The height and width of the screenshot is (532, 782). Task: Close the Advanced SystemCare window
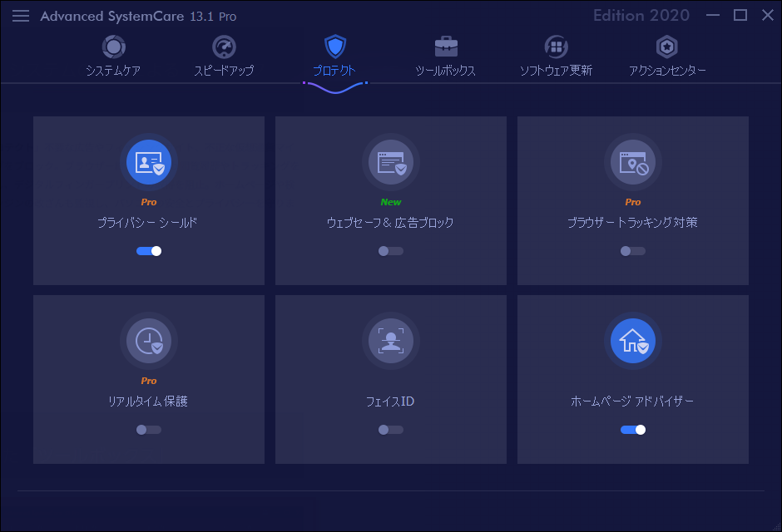pyautogui.click(x=768, y=16)
